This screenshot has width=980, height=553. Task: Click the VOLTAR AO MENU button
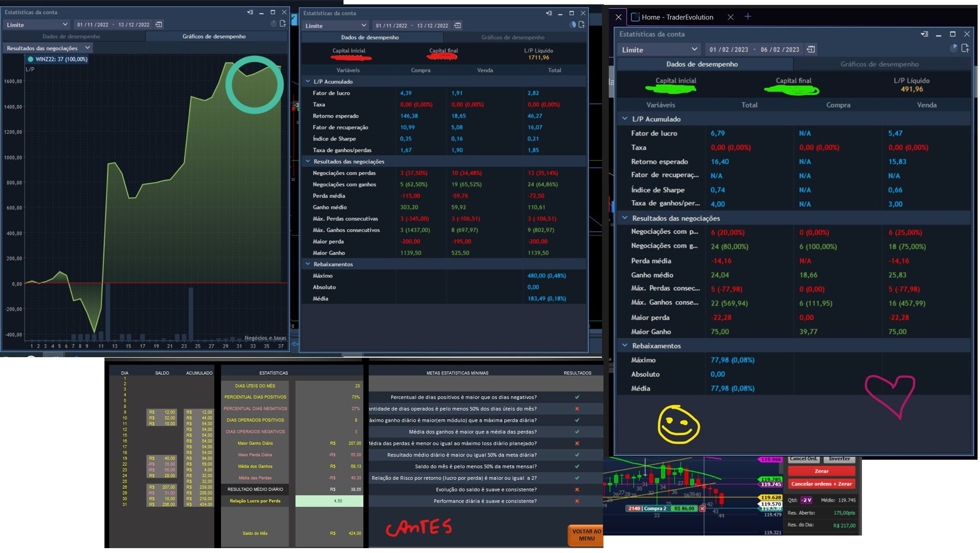[x=586, y=535]
